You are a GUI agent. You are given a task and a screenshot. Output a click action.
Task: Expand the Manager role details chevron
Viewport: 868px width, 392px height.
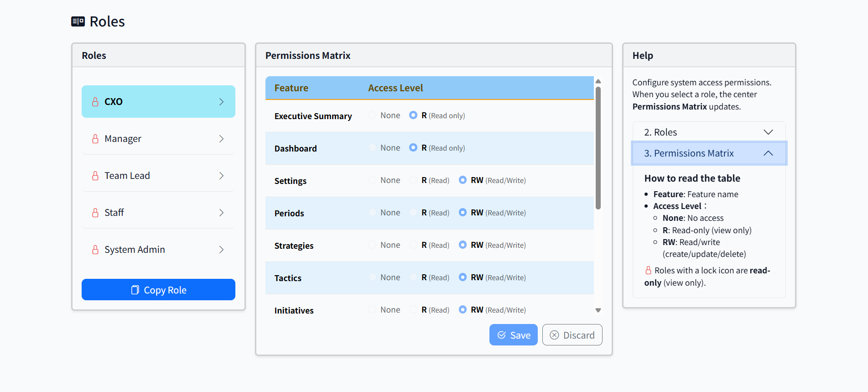click(221, 138)
